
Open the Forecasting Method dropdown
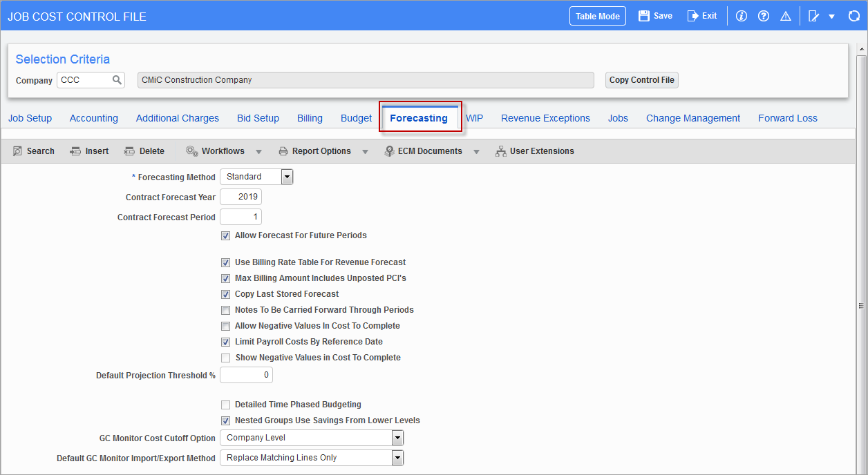click(x=287, y=176)
